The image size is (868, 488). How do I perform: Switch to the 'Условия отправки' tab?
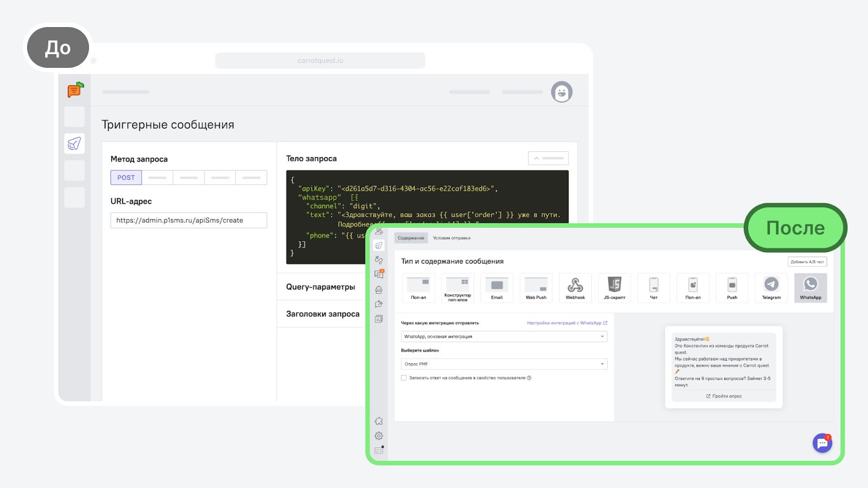(451, 238)
